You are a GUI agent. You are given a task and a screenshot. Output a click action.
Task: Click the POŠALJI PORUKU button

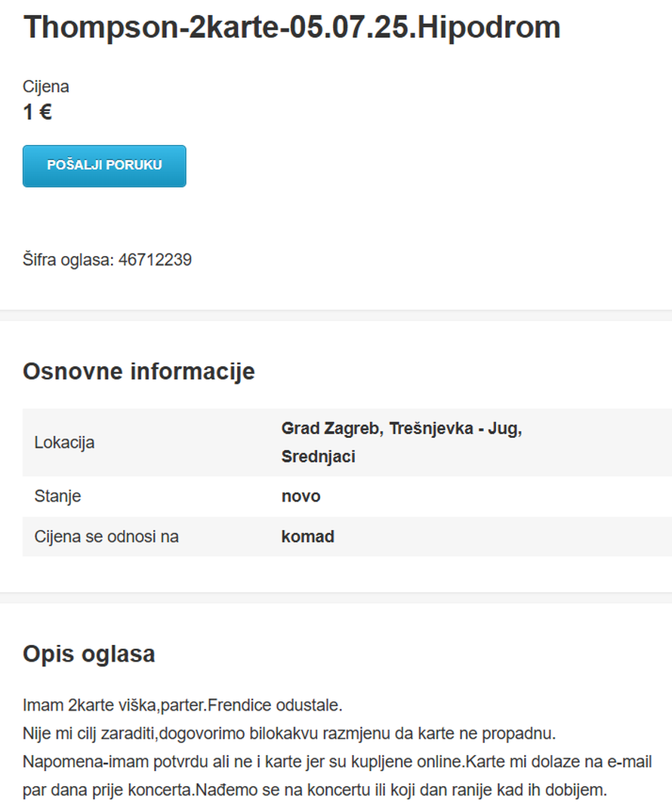(x=104, y=166)
